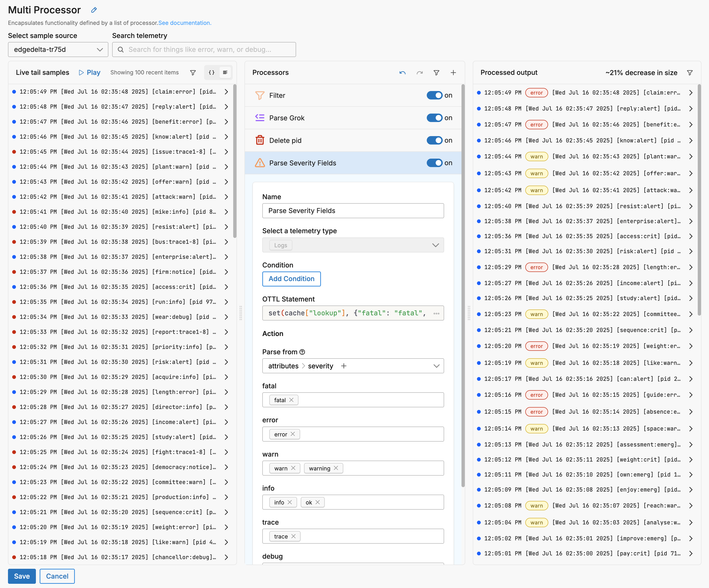This screenshot has width=709, height=588.
Task: Remove the ok tag
Action: point(317,502)
